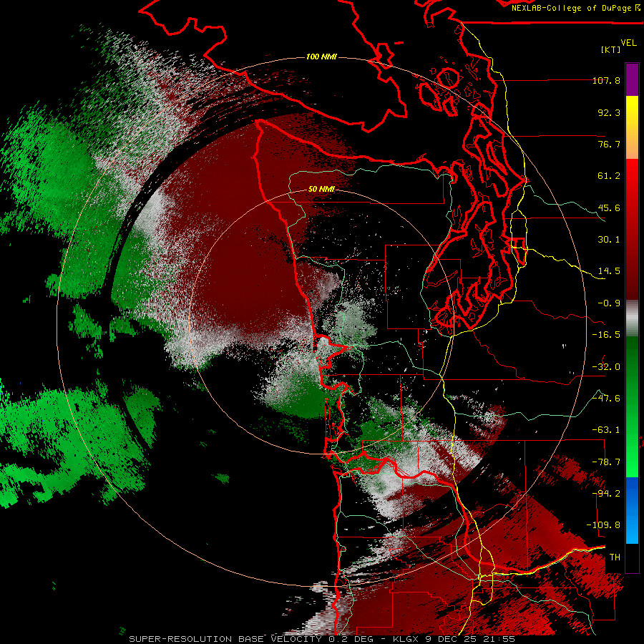Select the -47.6 legend value
Screen dimensions: 644x644
[606, 399]
